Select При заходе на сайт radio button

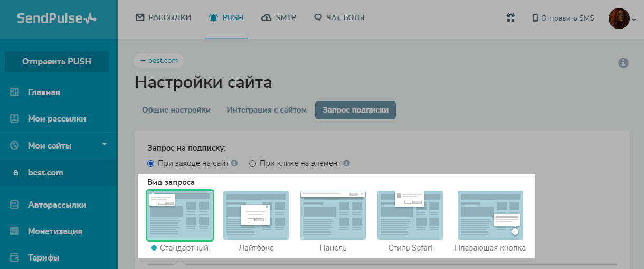[x=151, y=163]
